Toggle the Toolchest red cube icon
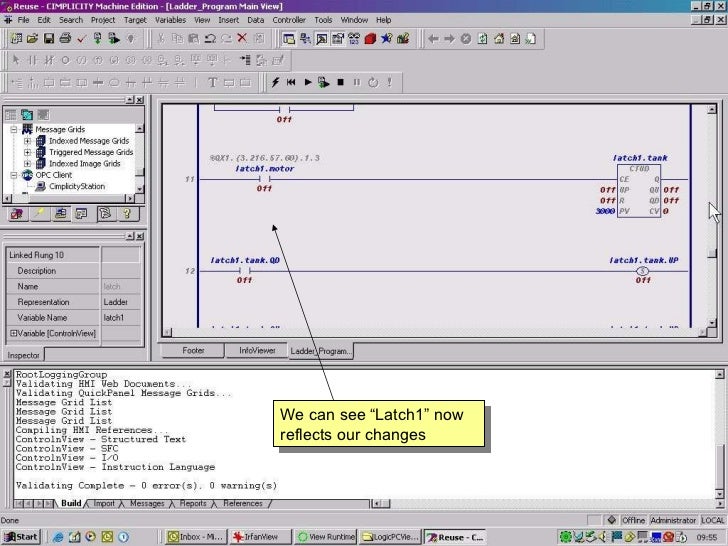728x546 pixels. 370,39
